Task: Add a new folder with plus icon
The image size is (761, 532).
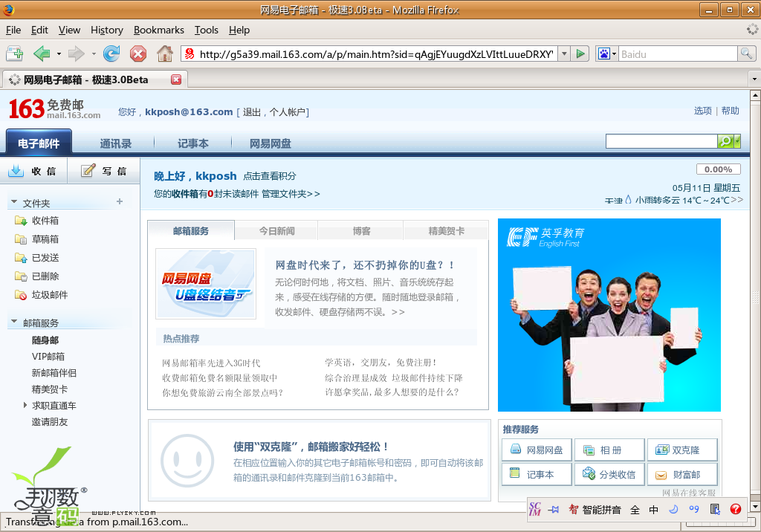Action: 120,201
